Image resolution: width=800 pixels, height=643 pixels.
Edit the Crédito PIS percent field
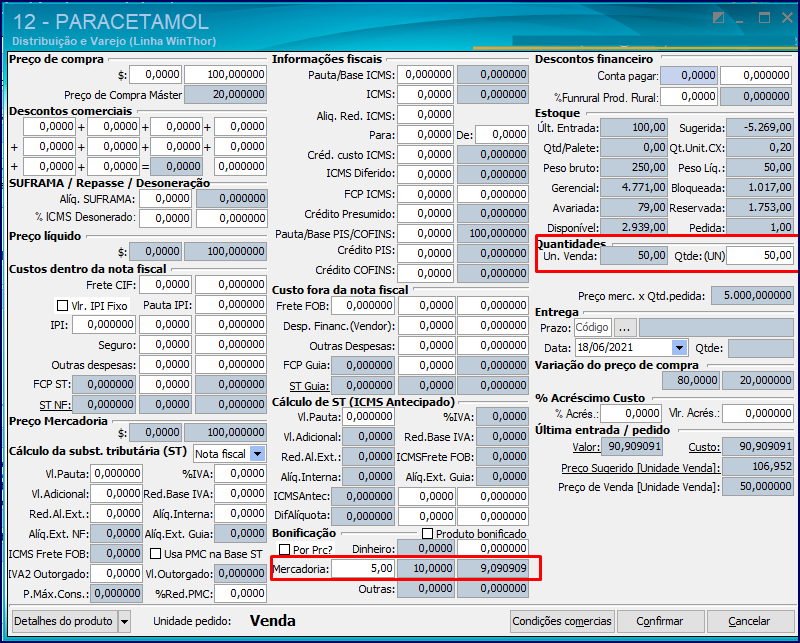426,254
